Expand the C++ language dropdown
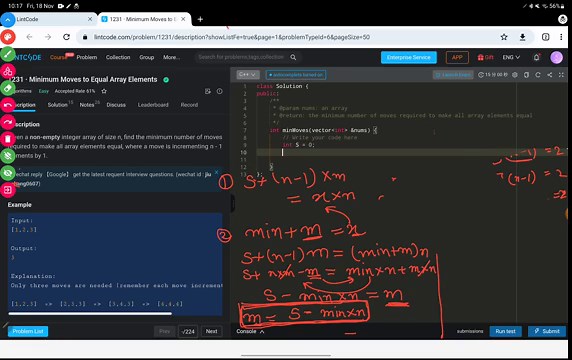Image resolution: width=572 pixels, height=360 pixels. coord(248,75)
